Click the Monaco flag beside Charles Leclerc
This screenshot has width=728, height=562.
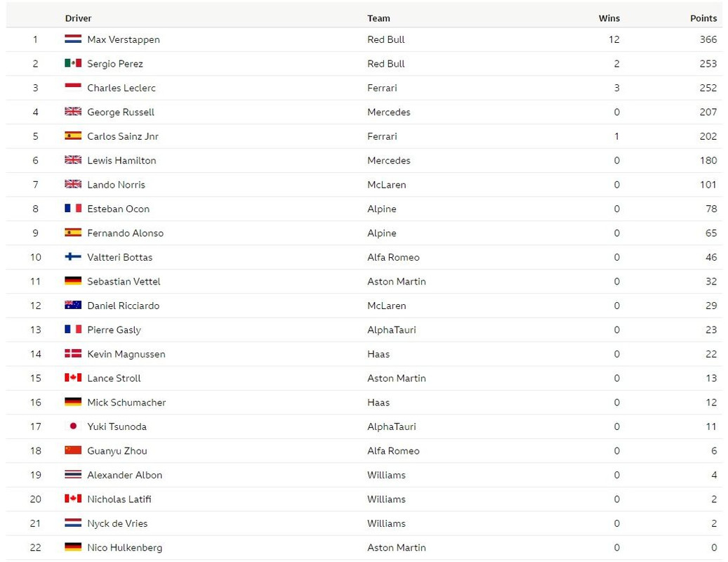[73, 87]
